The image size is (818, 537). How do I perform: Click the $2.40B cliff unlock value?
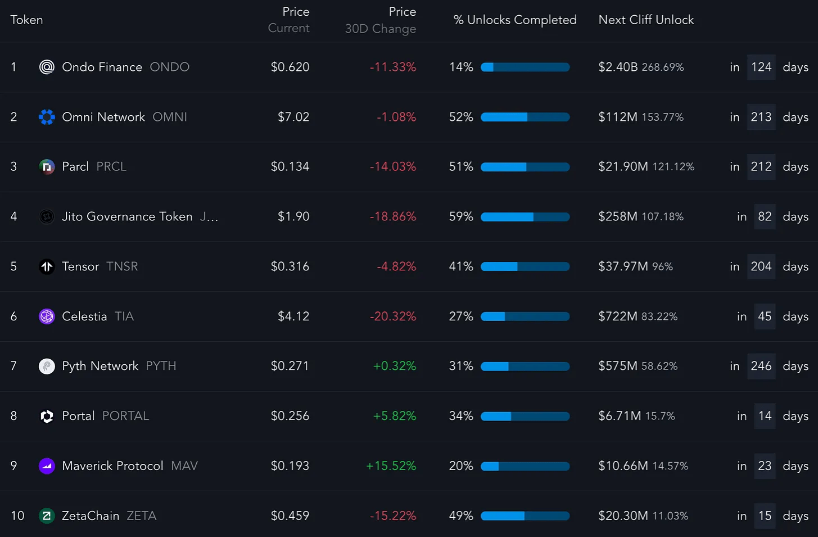[618, 67]
